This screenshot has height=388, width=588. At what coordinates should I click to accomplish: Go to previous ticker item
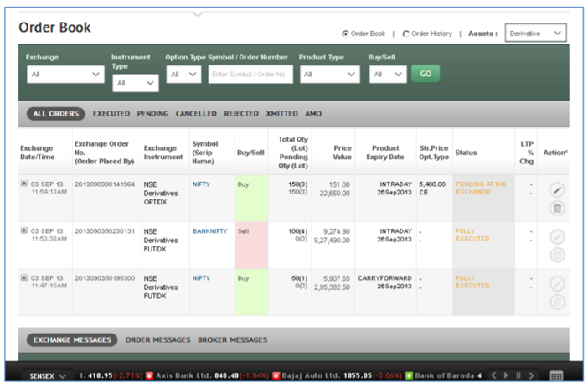494,375
